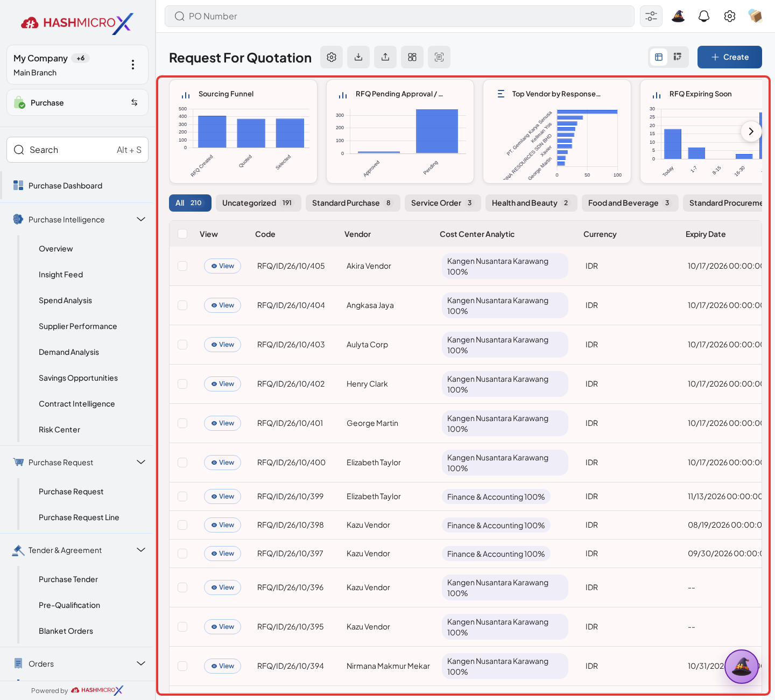Tick the checkbox for RFQ/ID/26/10/403
Screen dimensions: 775x700
[182, 345]
